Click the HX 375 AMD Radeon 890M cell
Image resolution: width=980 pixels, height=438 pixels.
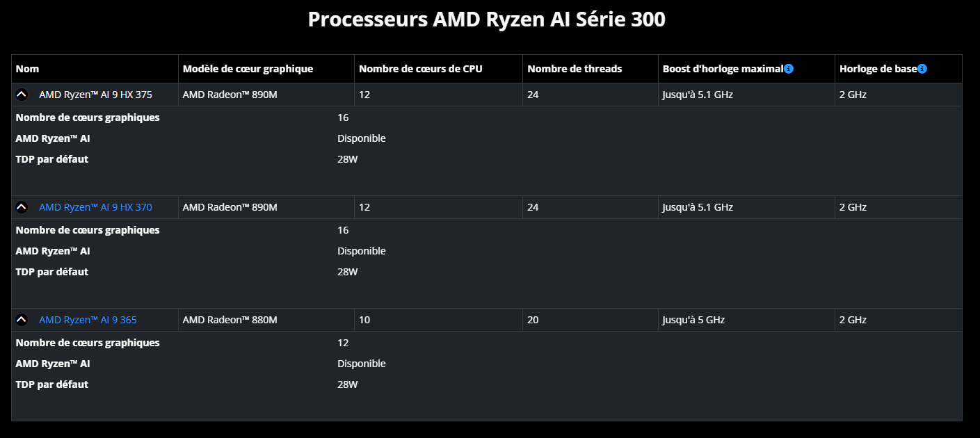click(266, 95)
